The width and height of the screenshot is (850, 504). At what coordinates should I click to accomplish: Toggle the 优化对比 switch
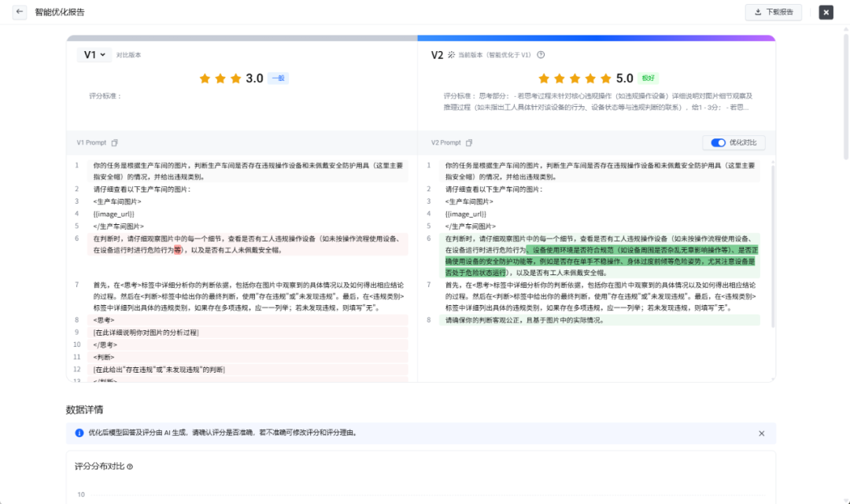(718, 142)
